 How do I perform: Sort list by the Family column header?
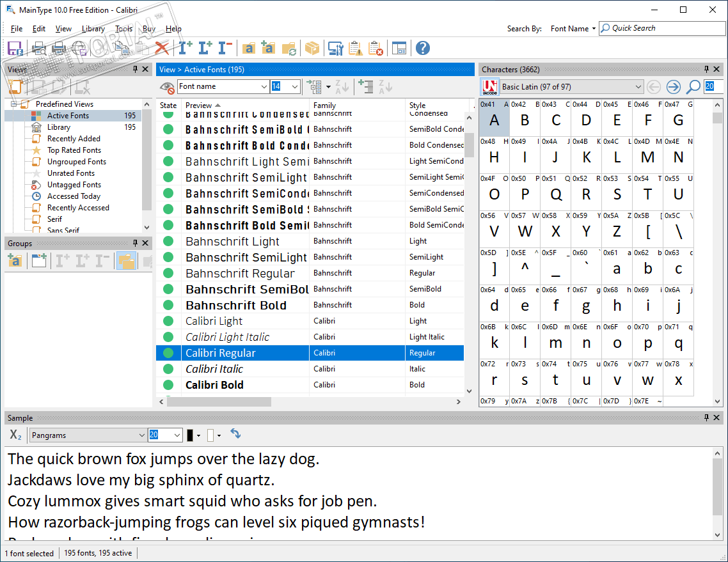pyautogui.click(x=357, y=105)
